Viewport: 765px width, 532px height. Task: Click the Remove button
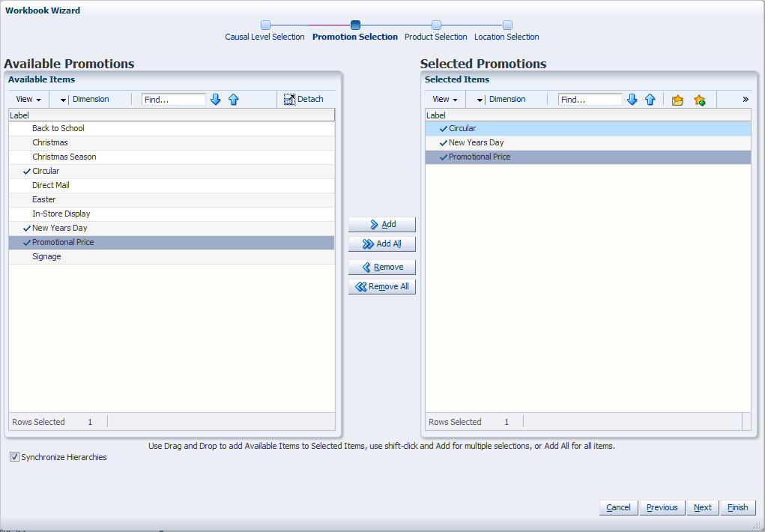coord(382,267)
